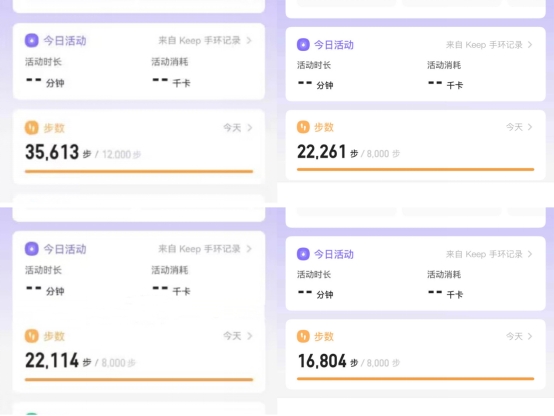Screen dimensions: 554x416
Task: Open 今天 chevron on the 22,261 steps card
Action: pos(519,127)
